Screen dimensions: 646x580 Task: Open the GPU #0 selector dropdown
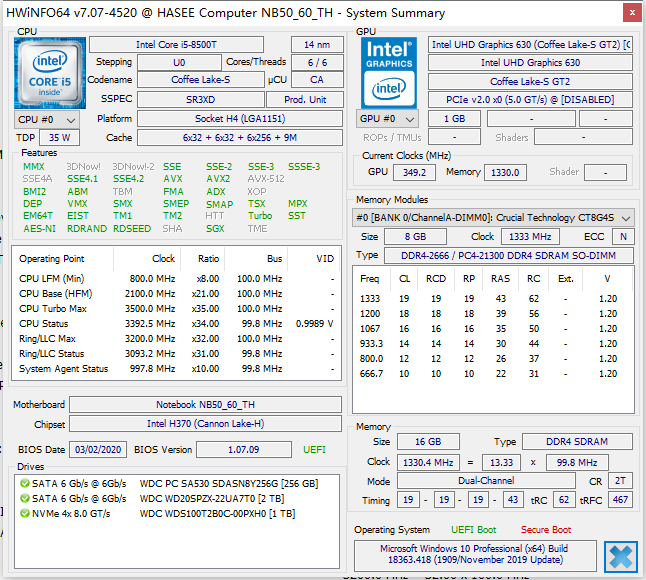click(x=387, y=119)
